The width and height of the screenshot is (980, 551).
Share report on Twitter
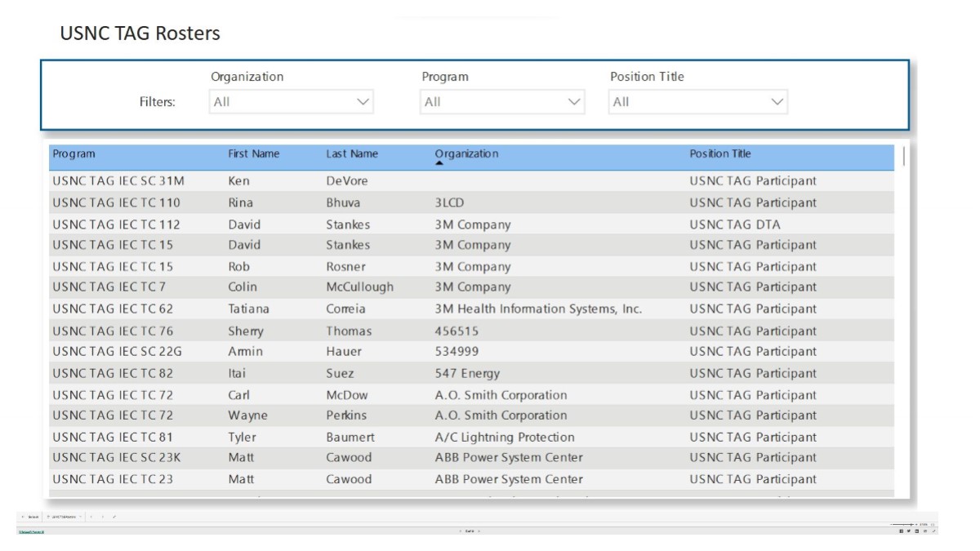point(909,531)
